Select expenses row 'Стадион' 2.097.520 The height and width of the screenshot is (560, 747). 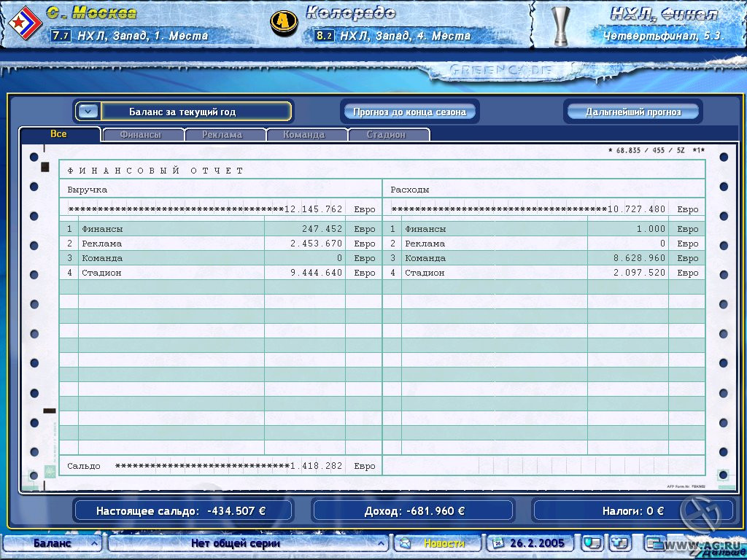[x=544, y=273]
